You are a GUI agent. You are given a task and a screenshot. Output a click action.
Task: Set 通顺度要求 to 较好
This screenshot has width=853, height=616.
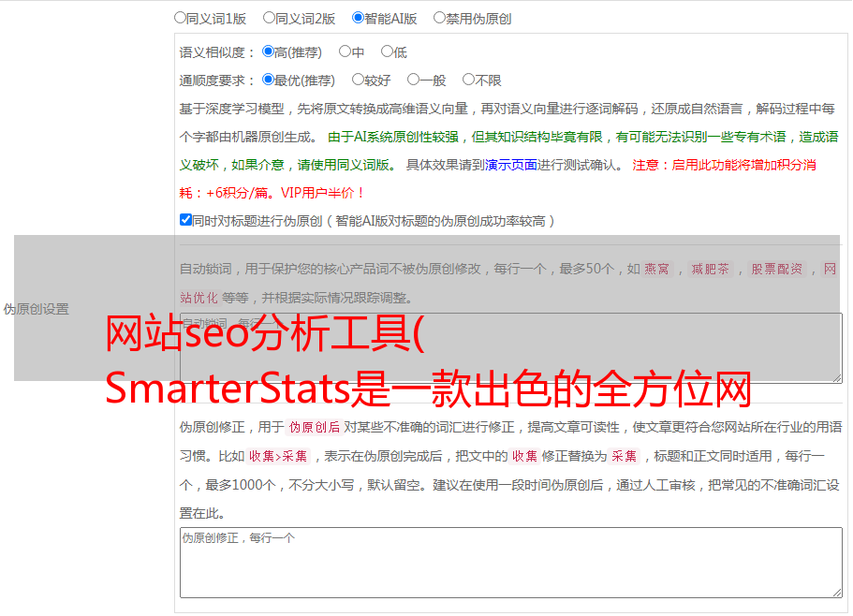point(358,80)
